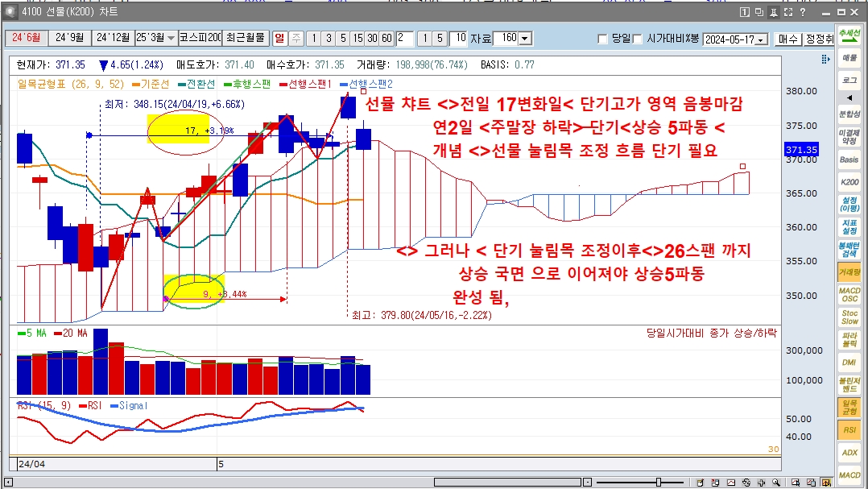The image size is (868, 489).
Task: Open 지표설정 indicator settings
Action: pyautogui.click(x=849, y=227)
